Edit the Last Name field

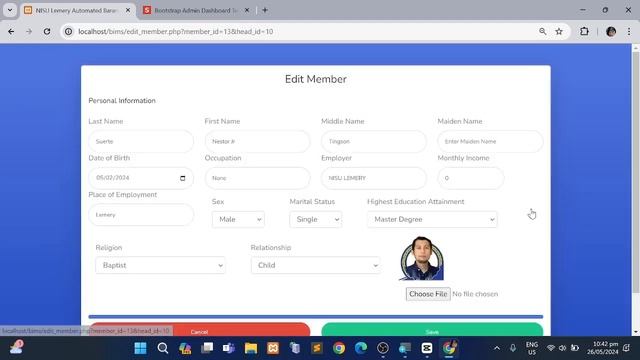click(141, 141)
